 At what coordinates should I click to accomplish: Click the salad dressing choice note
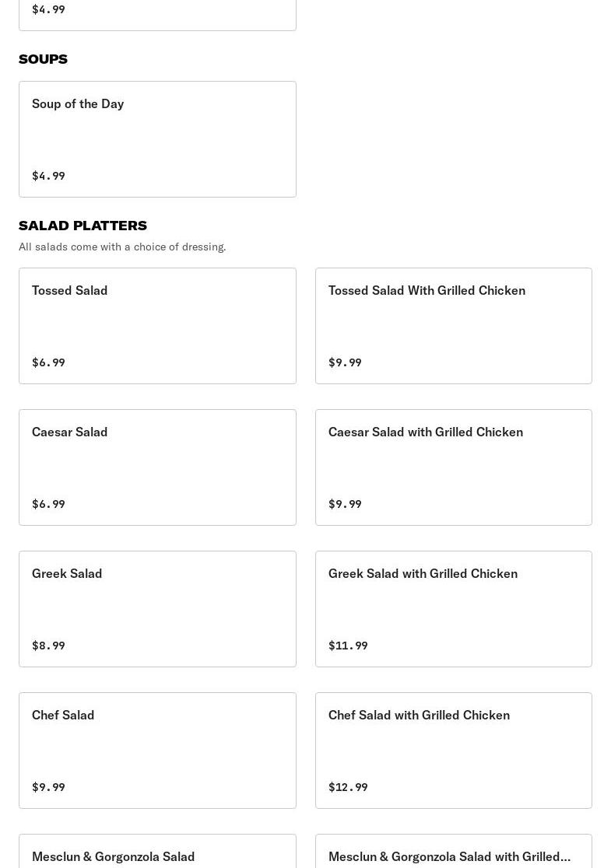coord(122,247)
